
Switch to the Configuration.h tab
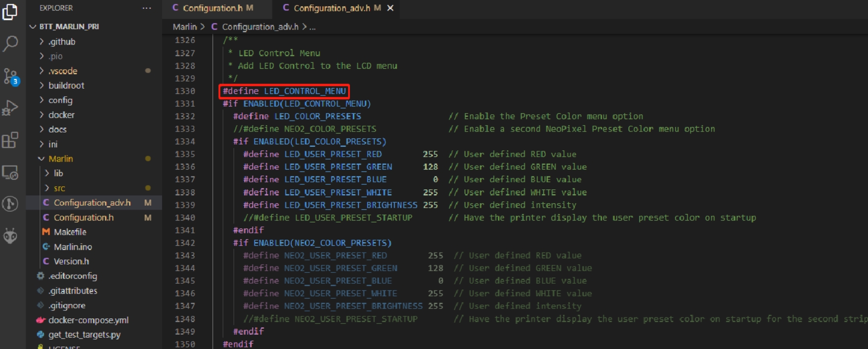(213, 8)
